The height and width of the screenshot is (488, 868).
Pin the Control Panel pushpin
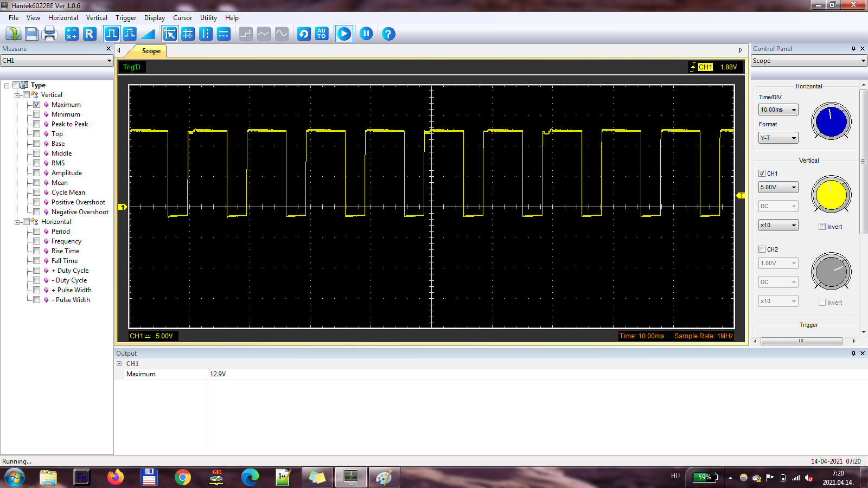tap(853, 49)
